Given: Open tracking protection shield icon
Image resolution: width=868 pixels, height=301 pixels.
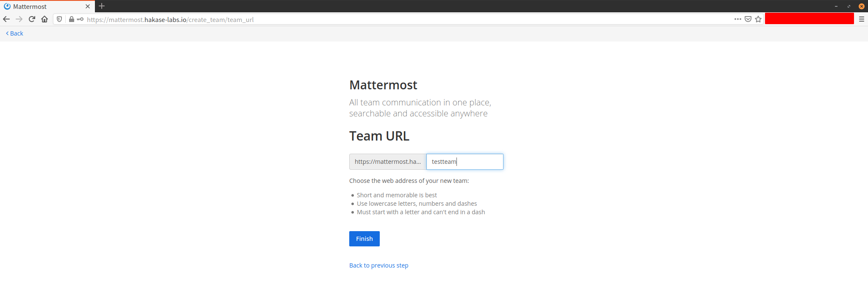Looking at the screenshot, I should pos(59,19).
